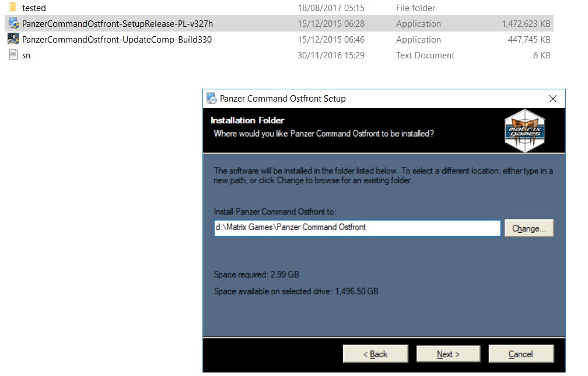Click the Space required: 2.99 GB text
Image resolution: width=588 pixels, height=376 pixels.
(x=257, y=274)
